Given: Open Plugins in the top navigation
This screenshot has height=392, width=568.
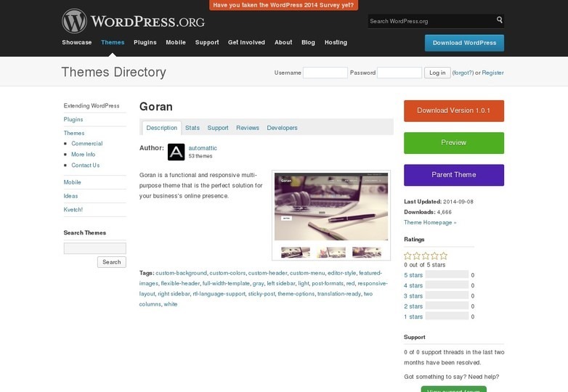Looking at the screenshot, I should [x=145, y=42].
